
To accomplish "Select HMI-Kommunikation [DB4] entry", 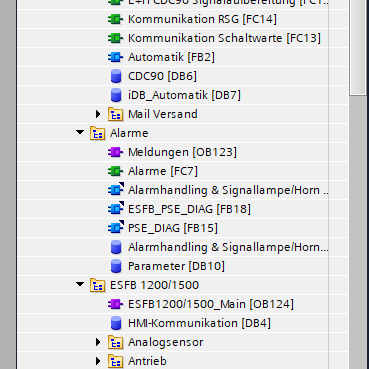I will 199,323.
